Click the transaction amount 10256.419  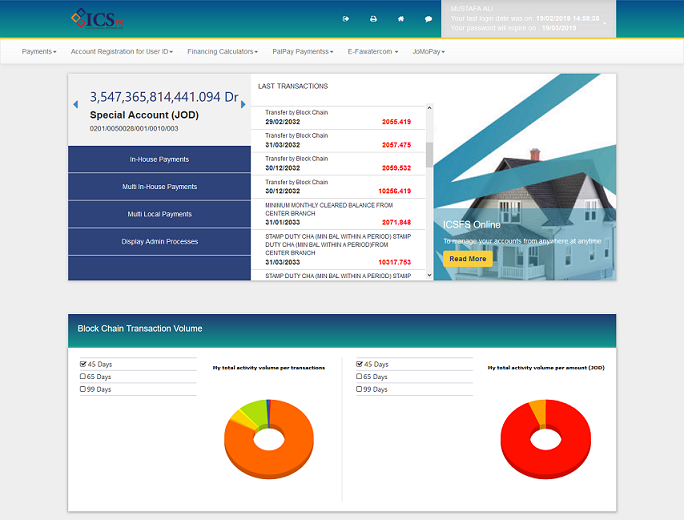pyautogui.click(x=394, y=191)
